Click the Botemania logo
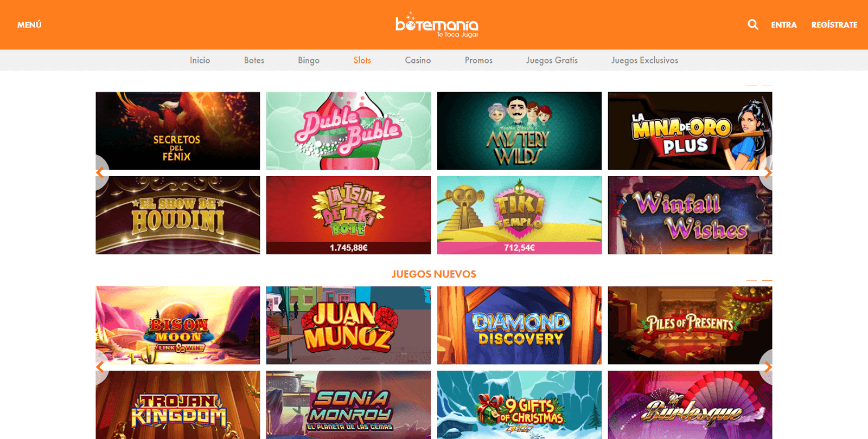The height and width of the screenshot is (439, 868). click(x=437, y=24)
